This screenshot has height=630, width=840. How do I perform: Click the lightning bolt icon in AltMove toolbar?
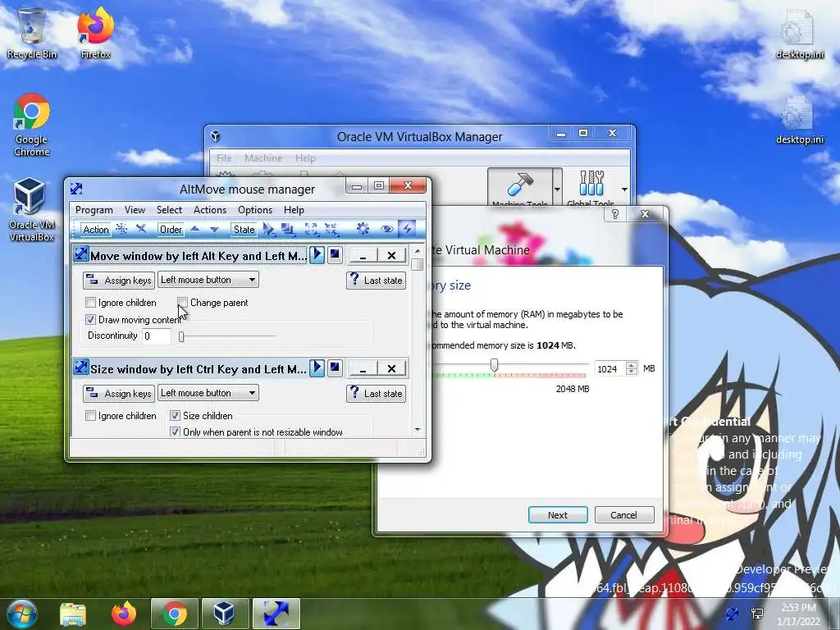tap(407, 230)
